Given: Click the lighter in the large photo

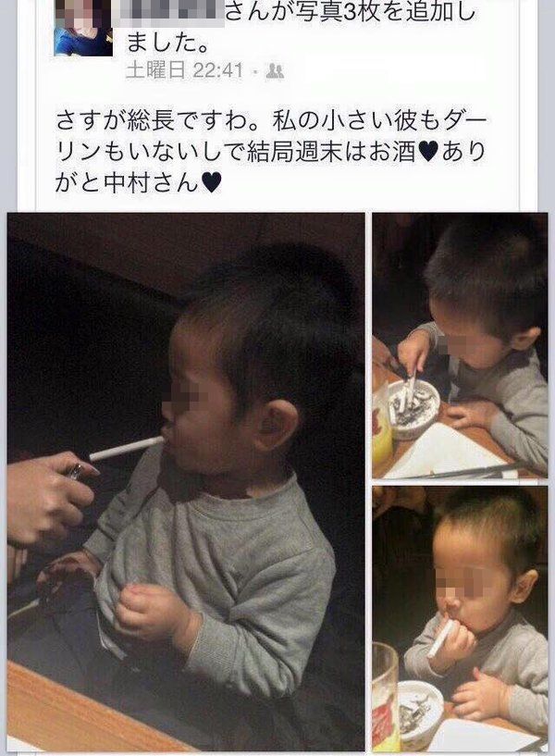Looking at the screenshot, I should pyautogui.click(x=75, y=472).
